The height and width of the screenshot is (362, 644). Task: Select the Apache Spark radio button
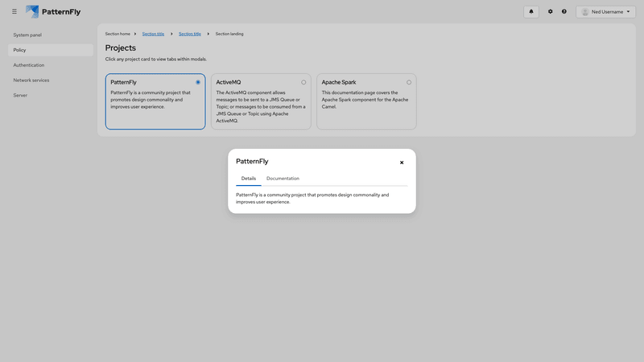tap(409, 82)
